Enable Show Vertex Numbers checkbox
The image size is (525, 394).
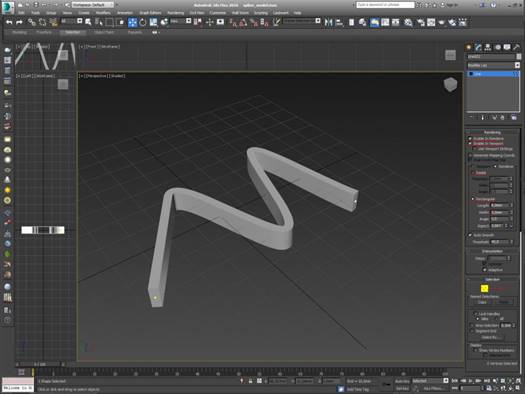475,350
